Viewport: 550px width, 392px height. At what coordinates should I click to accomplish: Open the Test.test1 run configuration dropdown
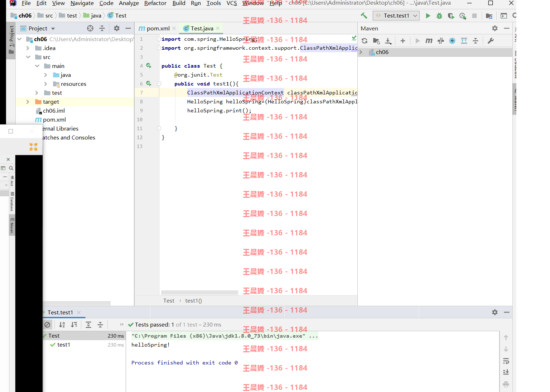tap(396, 16)
